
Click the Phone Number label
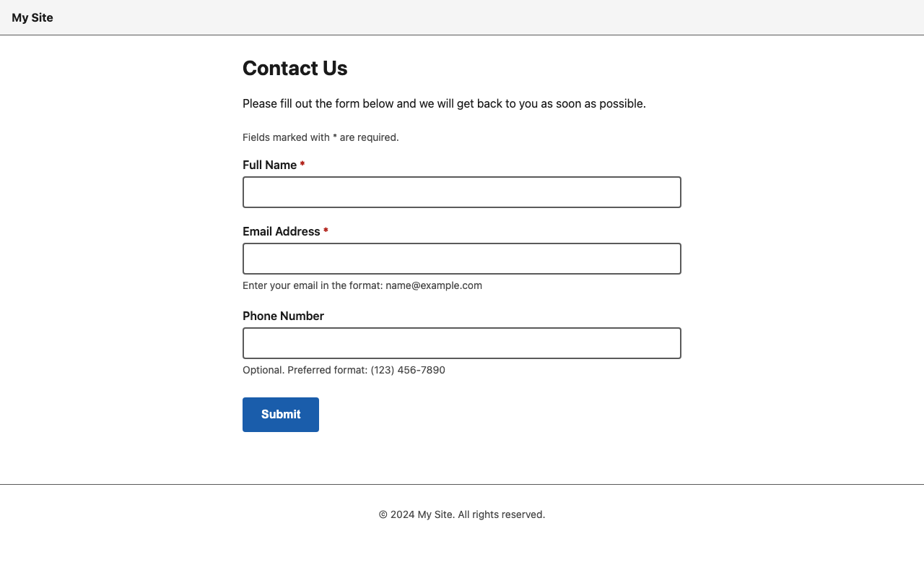[x=283, y=316]
